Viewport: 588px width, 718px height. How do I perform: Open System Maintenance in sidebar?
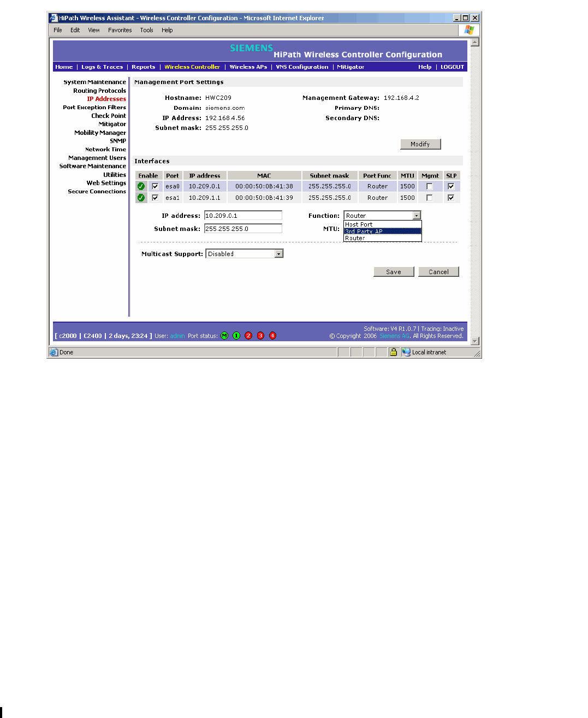(x=94, y=82)
